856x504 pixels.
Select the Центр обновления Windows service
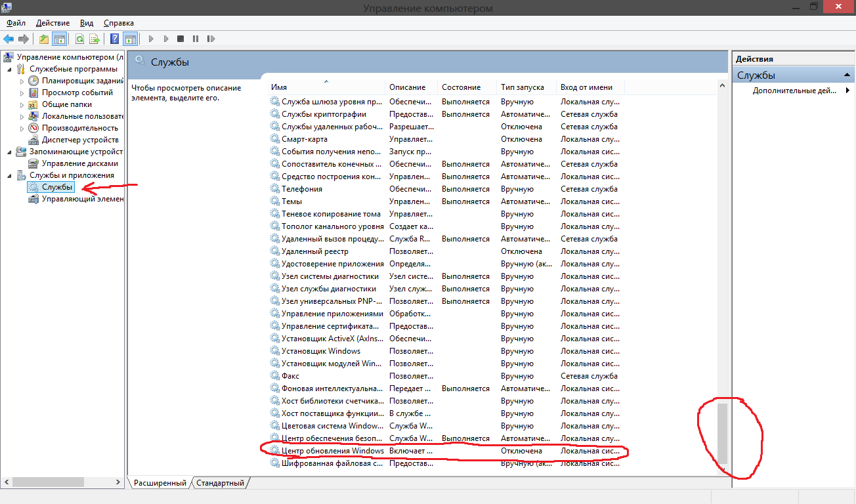pos(332,451)
